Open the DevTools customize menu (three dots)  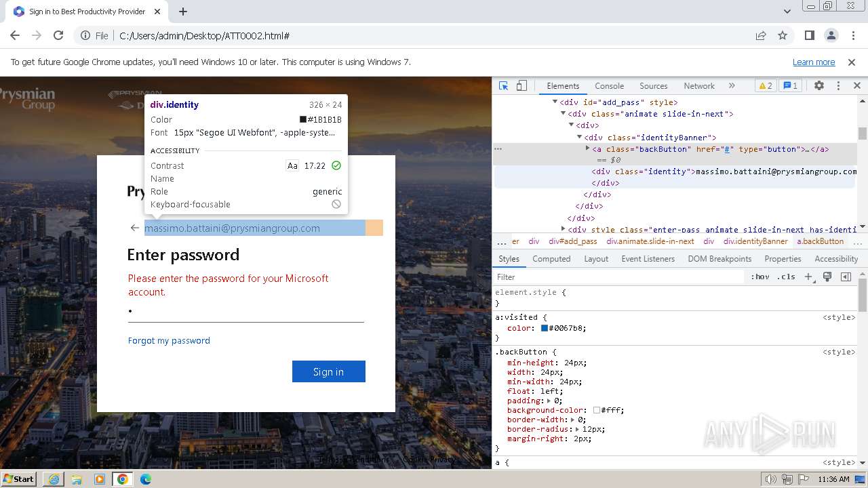838,86
